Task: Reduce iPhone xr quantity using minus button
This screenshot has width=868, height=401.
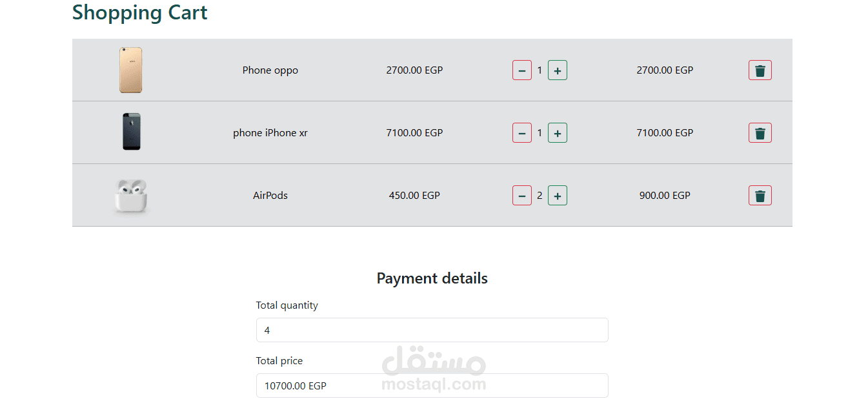Action: pyautogui.click(x=522, y=133)
